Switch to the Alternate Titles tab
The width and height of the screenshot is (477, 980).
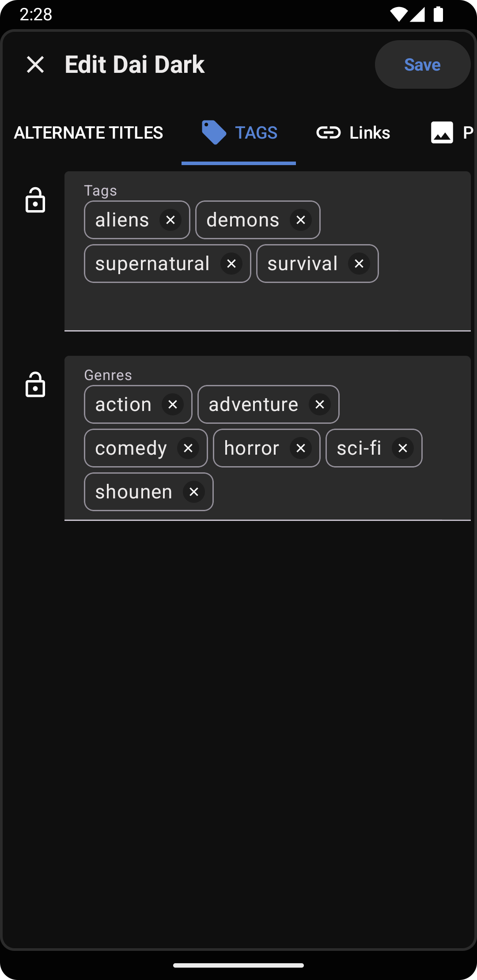coord(88,132)
